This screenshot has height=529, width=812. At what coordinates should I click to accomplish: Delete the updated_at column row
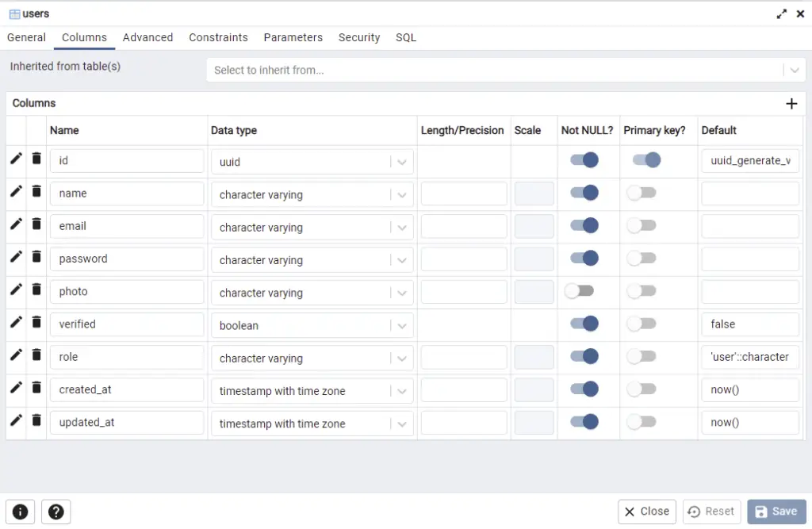[x=36, y=422]
